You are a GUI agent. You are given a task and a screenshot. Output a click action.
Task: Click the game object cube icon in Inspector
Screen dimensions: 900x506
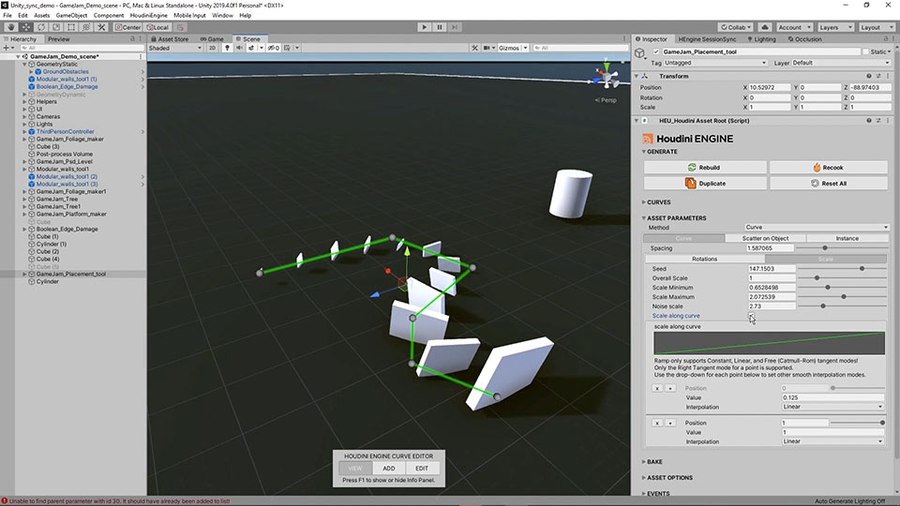tap(639, 53)
